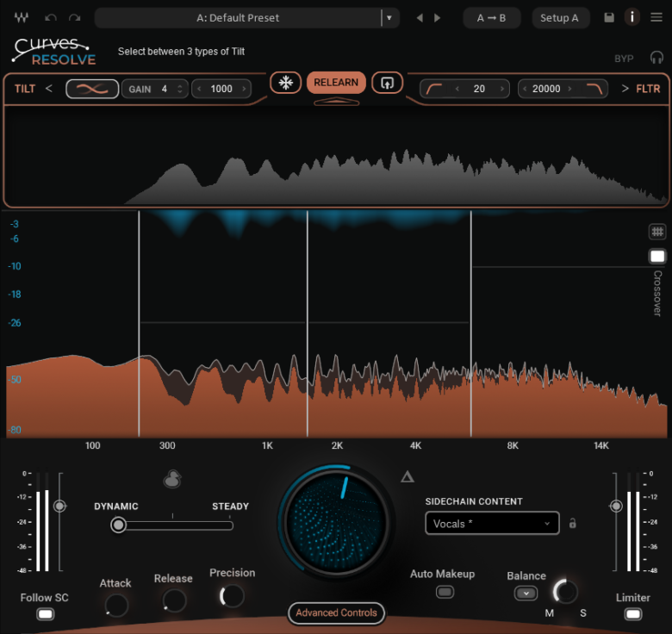Click the grid view icon beside spectrum

pos(657,232)
